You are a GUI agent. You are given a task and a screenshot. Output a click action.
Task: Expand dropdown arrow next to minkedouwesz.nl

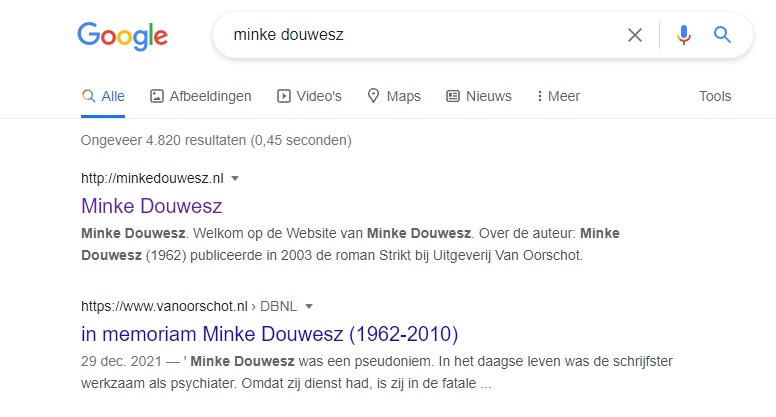pyautogui.click(x=235, y=179)
